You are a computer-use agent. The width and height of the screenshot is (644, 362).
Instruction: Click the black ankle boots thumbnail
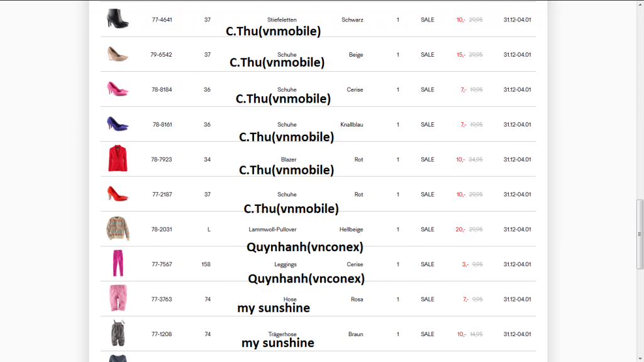[x=118, y=19]
